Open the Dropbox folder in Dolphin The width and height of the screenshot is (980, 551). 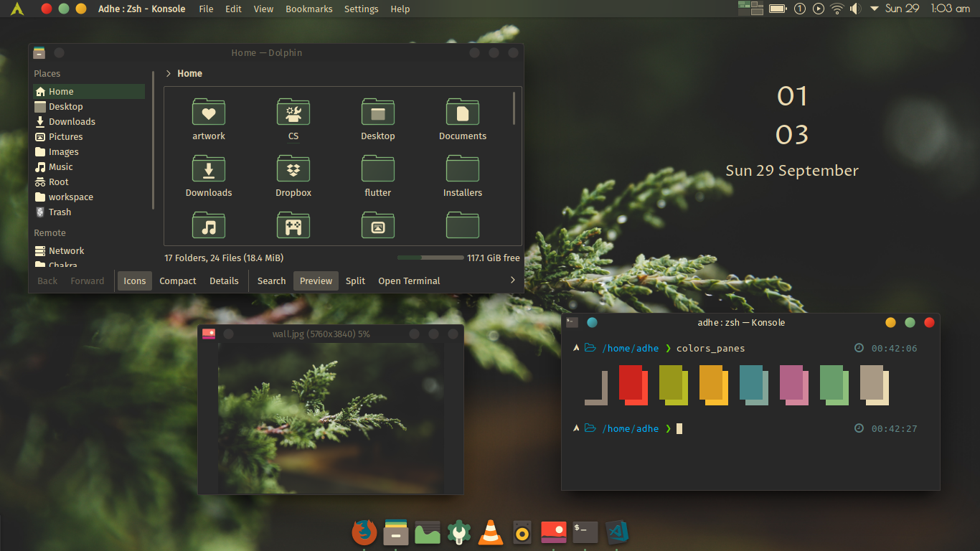(293, 176)
